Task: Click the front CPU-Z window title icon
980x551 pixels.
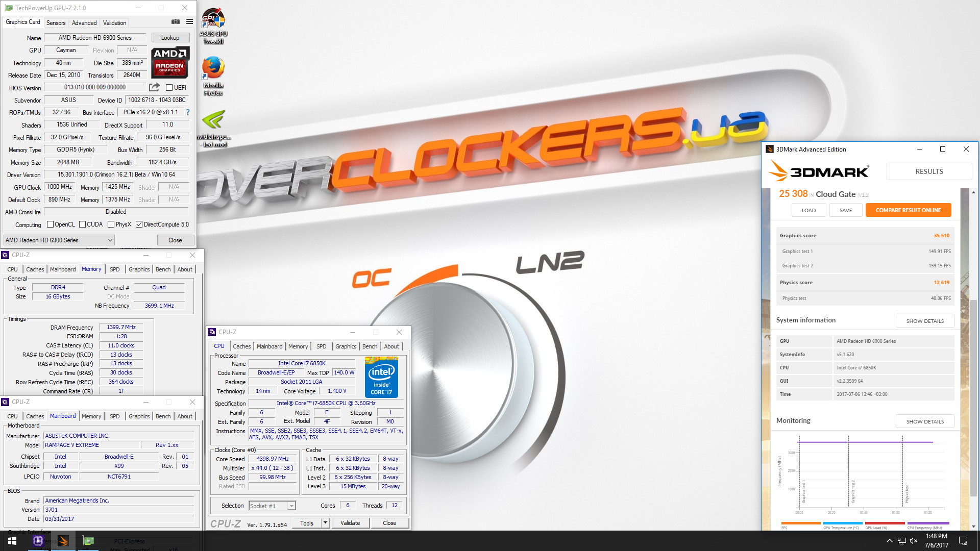Action: point(212,332)
